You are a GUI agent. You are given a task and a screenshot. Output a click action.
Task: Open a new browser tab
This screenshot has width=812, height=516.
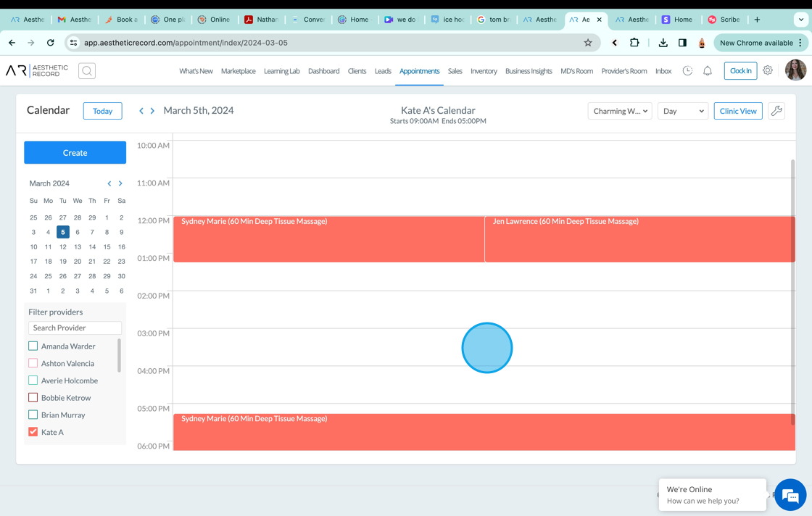[757, 20]
